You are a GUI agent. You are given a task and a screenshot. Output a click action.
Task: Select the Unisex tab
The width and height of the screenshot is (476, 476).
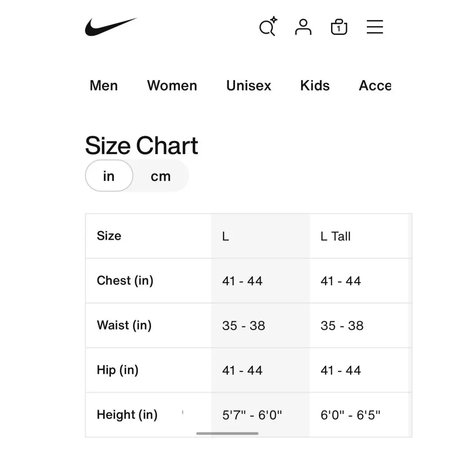click(249, 86)
